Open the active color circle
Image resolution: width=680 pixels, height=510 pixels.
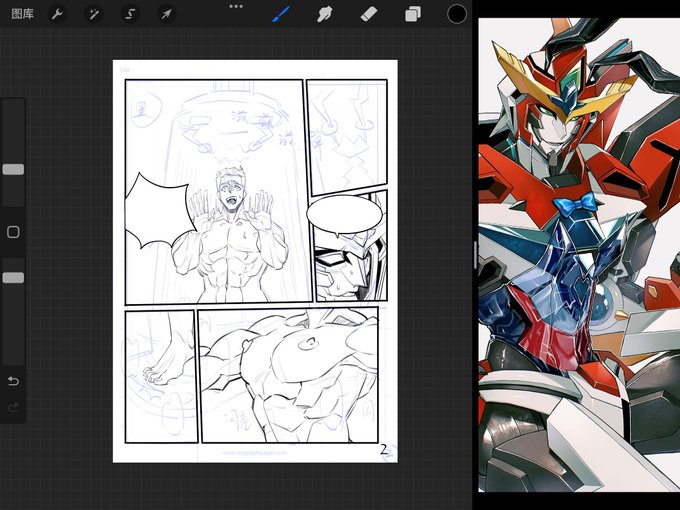pyautogui.click(x=457, y=14)
